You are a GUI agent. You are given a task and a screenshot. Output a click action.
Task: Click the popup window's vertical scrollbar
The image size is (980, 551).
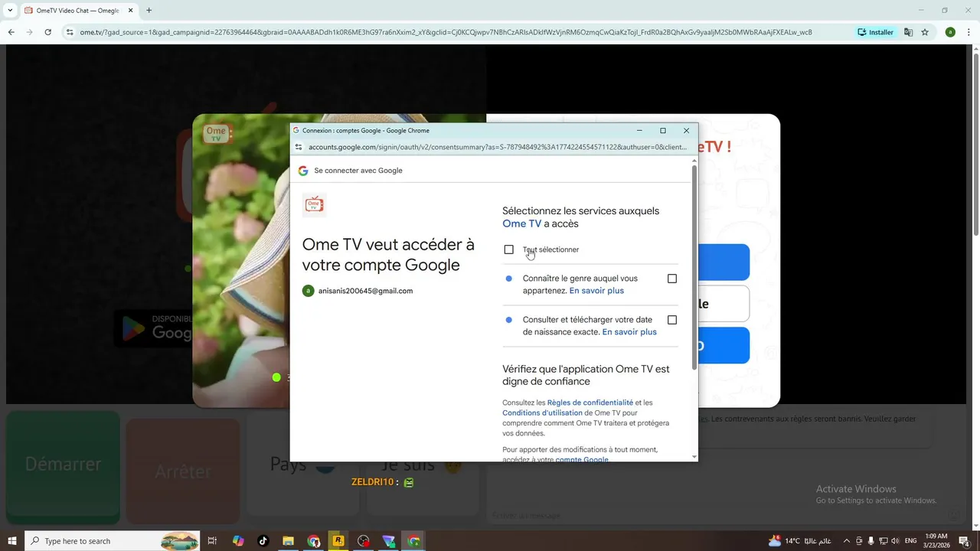point(694,268)
